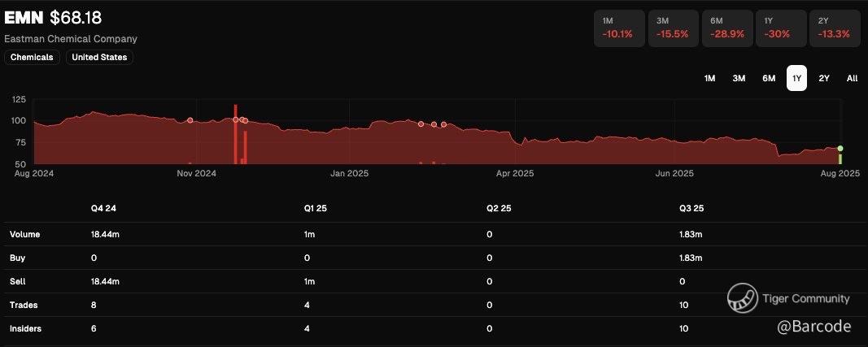
Task: Click the 1.83m Buy value for Q3 25
Action: click(x=691, y=258)
